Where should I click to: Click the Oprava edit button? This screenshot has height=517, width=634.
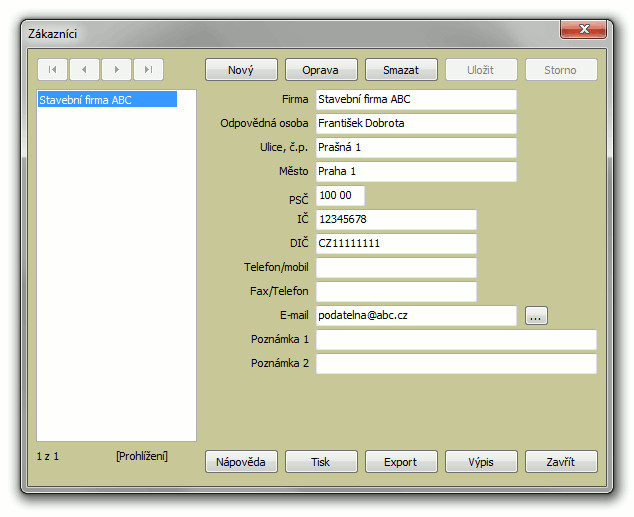321,70
